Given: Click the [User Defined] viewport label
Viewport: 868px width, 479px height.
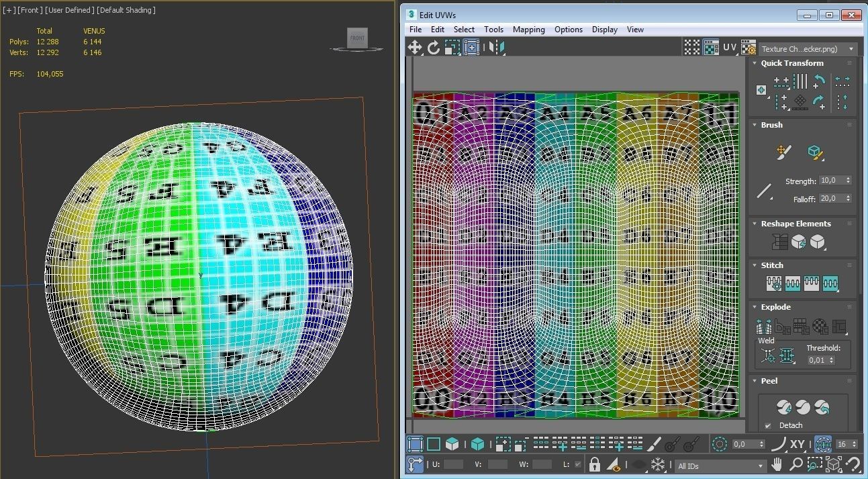Looking at the screenshot, I should pyautogui.click(x=69, y=10).
